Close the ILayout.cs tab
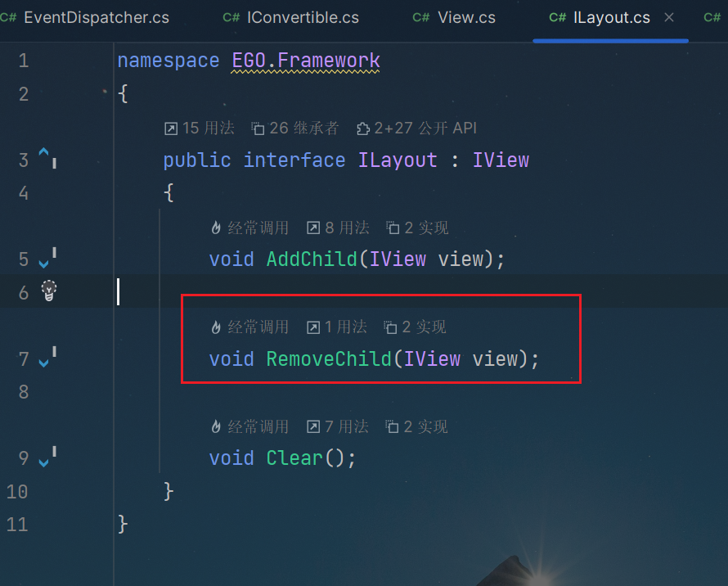728x586 pixels. 669,18
